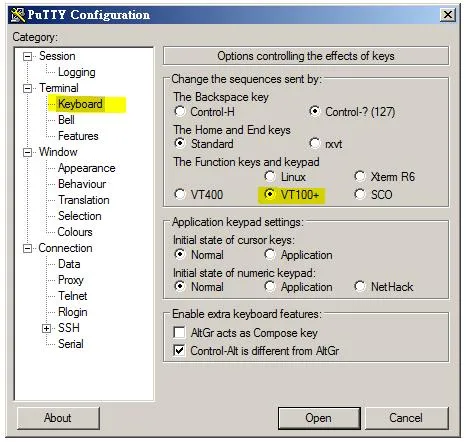This screenshot has height=442, width=466.
Task: Open the Translation category
Action: [x=84, y=200]
